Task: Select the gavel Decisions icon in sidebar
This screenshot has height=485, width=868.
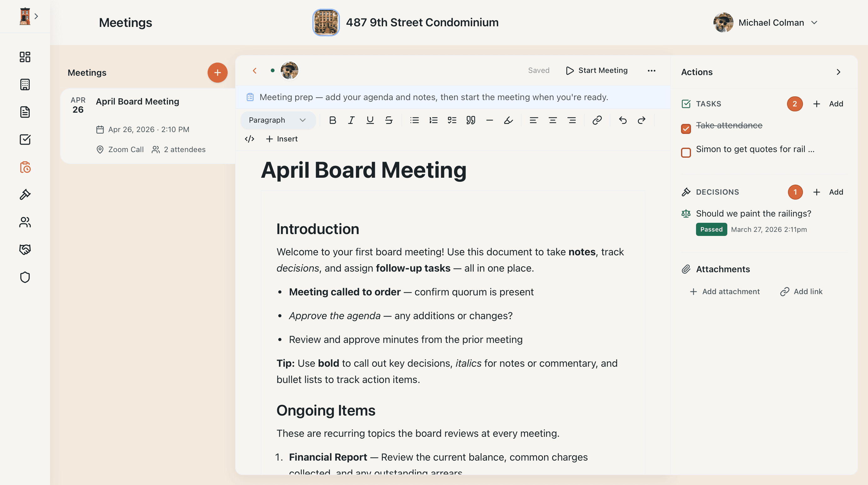Action: tap(25, 195)
